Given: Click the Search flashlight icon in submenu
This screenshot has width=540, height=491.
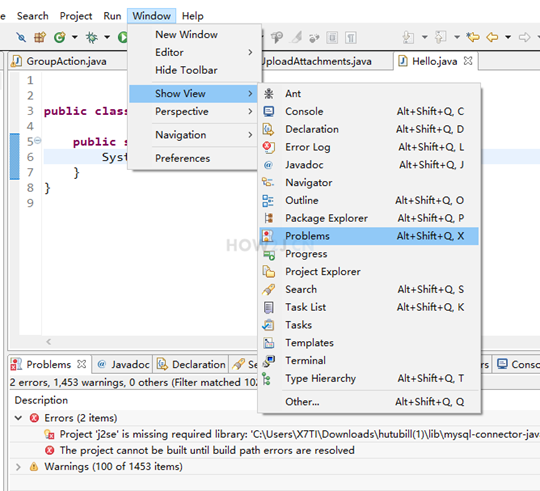Looking at the screenshot, I should (x=269, y=289).
